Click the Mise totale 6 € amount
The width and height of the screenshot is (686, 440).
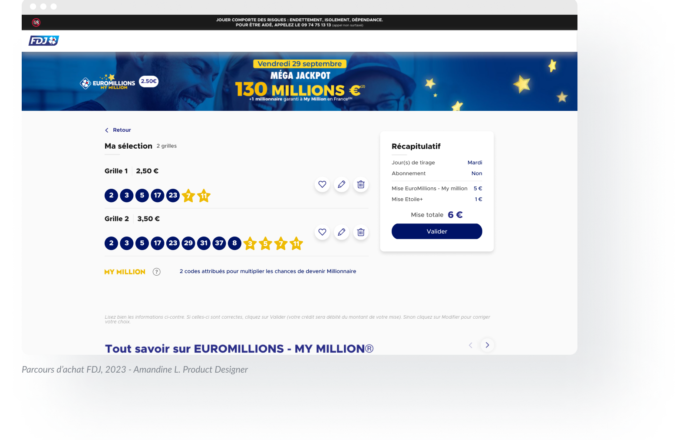click(x=455, y=215)
